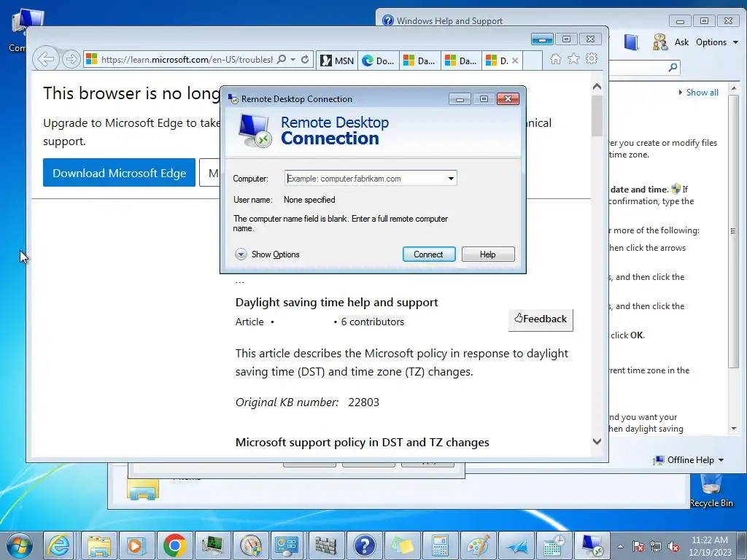Screen dimensions: 747x560
Task: Click Connect in Remote Desktop Connection
Action: coord(429,254)
